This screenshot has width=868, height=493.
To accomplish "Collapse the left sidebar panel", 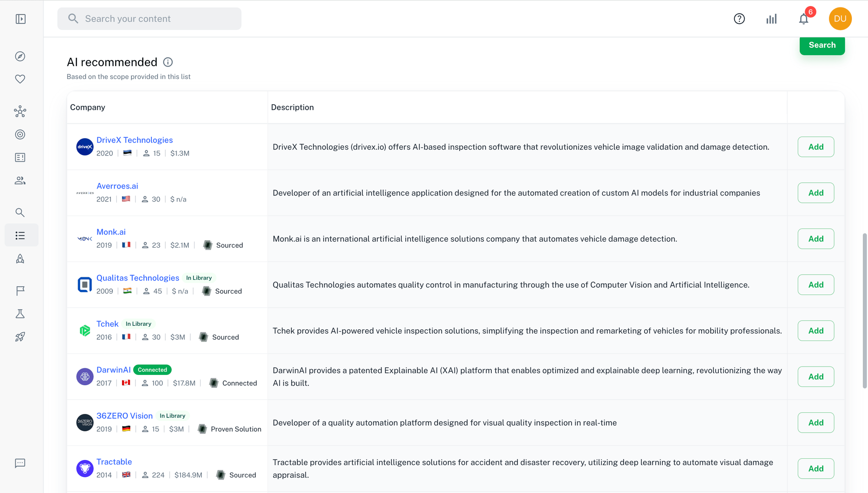I will coord(20,19).
